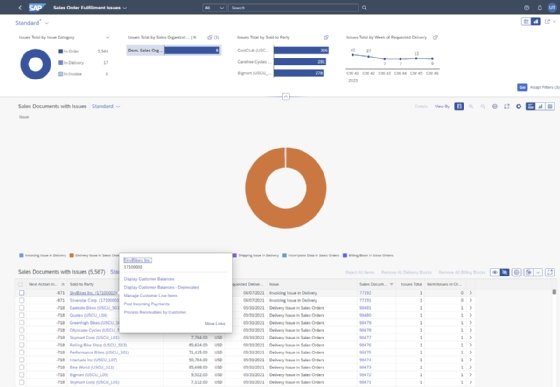The height and width of the screenshot is (387, 560).
Task: Open value help for Sold-to Party filter
Action: pos(326,37)
